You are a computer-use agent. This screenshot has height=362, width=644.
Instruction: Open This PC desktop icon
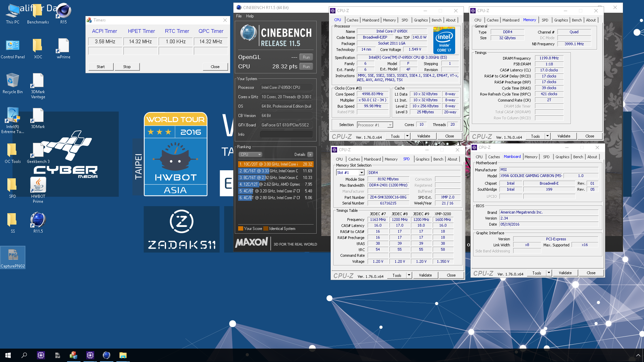pos(13,14)
